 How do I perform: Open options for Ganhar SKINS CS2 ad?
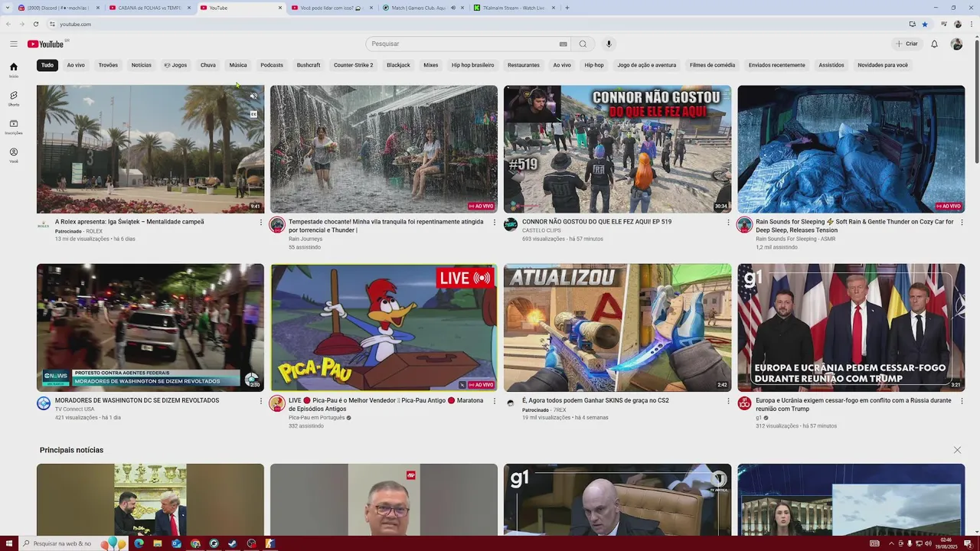pos(728,401)
